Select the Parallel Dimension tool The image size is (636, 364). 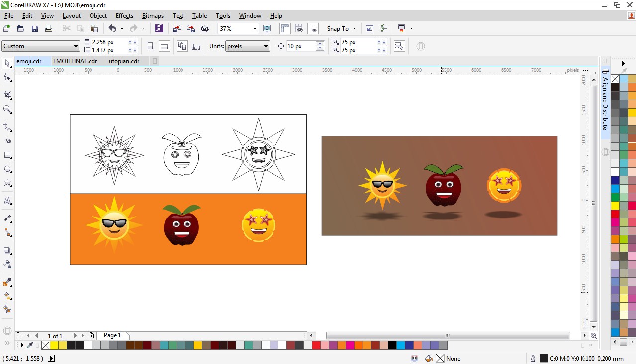7,218
